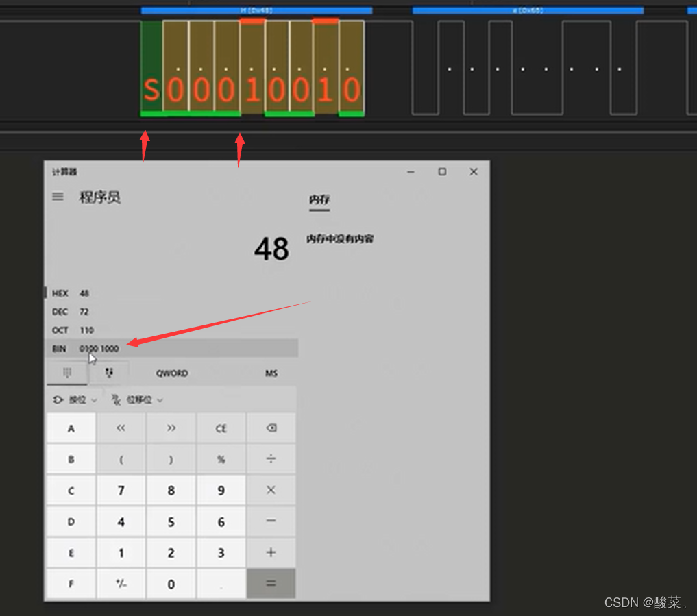Click the open parenthesis key
This screenshot has height=616, width=697.
[121, 458]
